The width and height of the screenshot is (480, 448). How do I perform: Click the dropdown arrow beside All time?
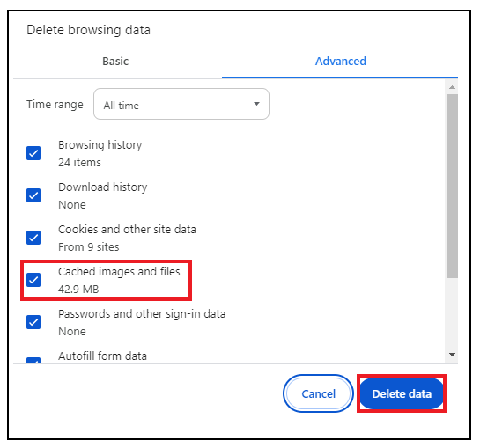[x=256, y=104]
